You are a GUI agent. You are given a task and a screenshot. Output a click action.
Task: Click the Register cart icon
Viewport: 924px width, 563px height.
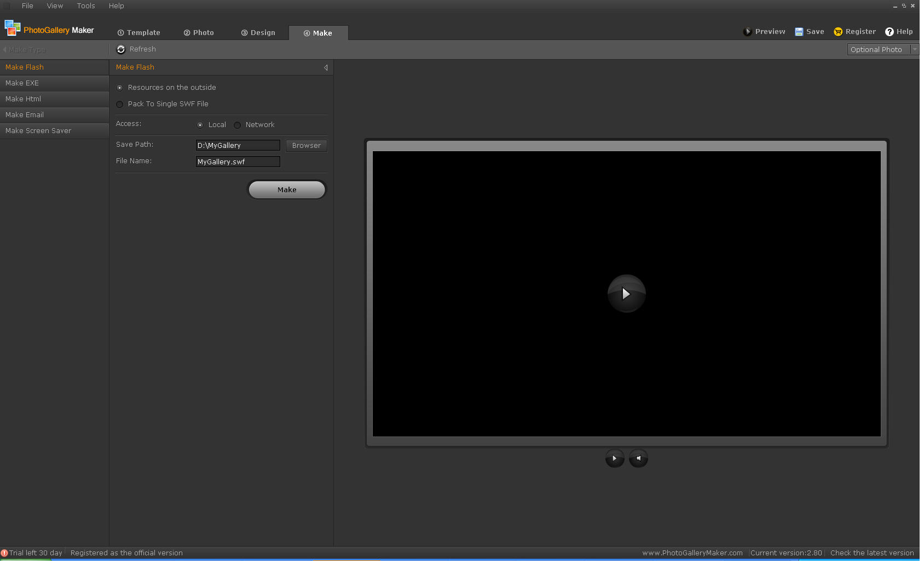[x=838, y=32]
